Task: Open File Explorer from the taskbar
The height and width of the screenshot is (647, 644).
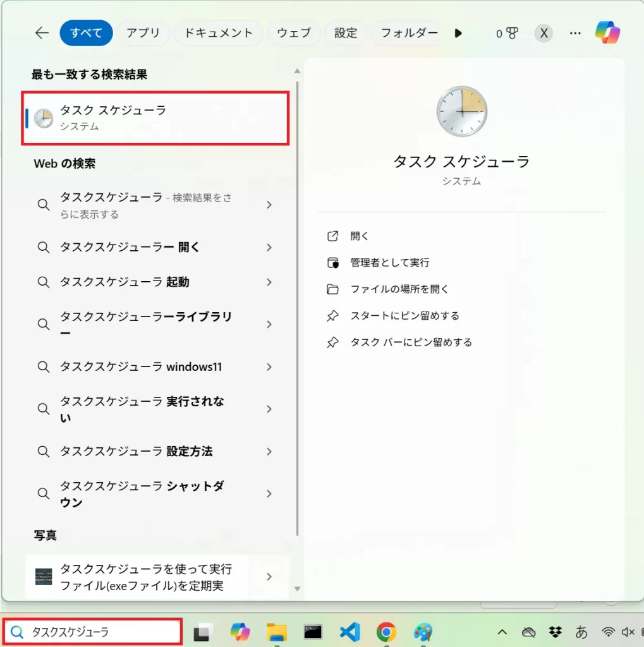Action: pyautogui.click(x=277, y=632)
